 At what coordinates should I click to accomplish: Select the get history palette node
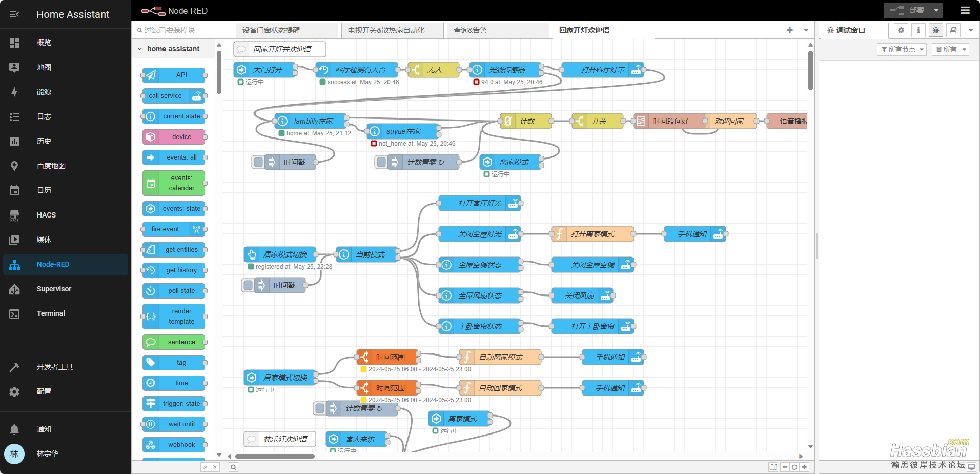[x=174, y=270]
